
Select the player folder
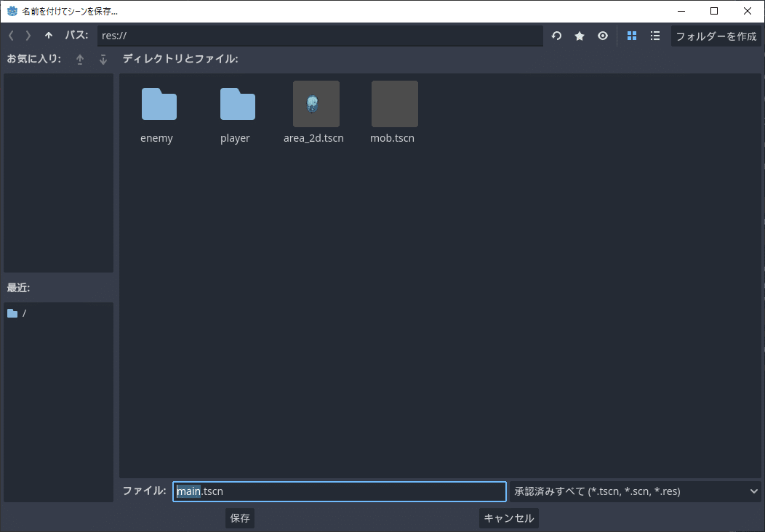click(x=238, y=104)
